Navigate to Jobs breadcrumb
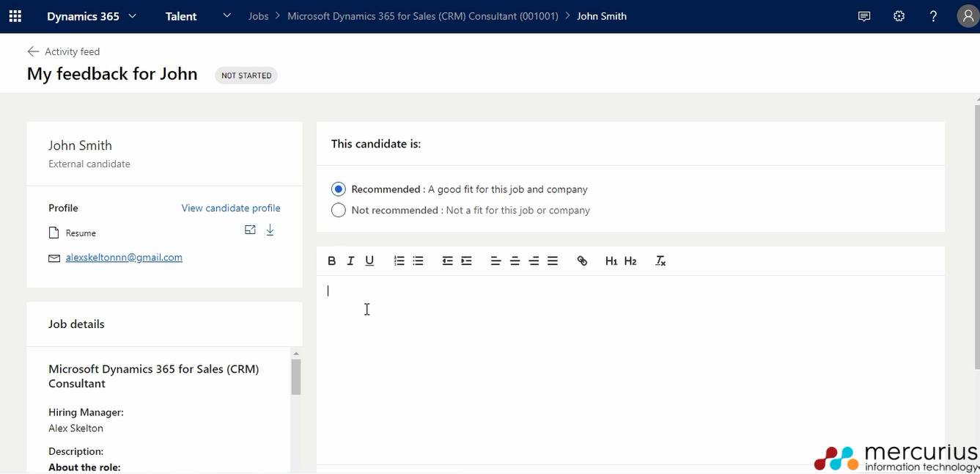 [259, 16]
